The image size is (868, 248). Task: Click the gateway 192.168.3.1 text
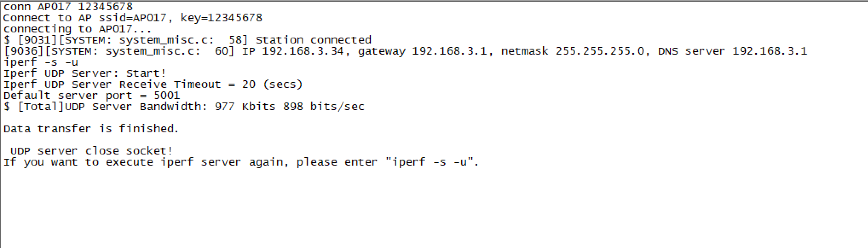(x=422, y=51)
